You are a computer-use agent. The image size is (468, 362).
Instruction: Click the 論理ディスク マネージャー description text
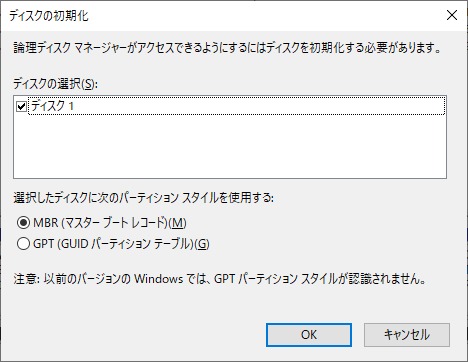[227, 48]
